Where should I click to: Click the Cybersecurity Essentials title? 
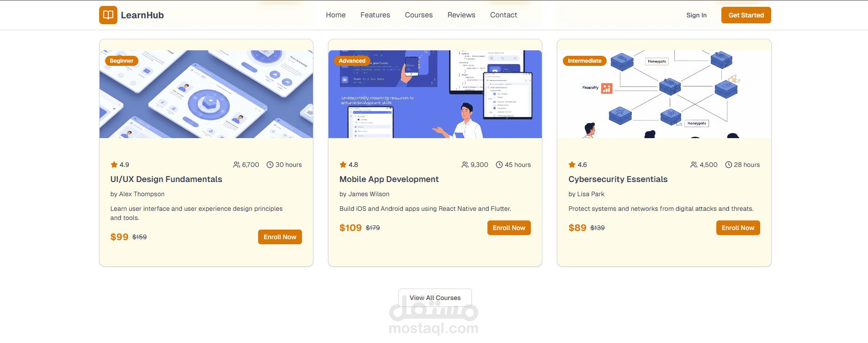[618, 179]
